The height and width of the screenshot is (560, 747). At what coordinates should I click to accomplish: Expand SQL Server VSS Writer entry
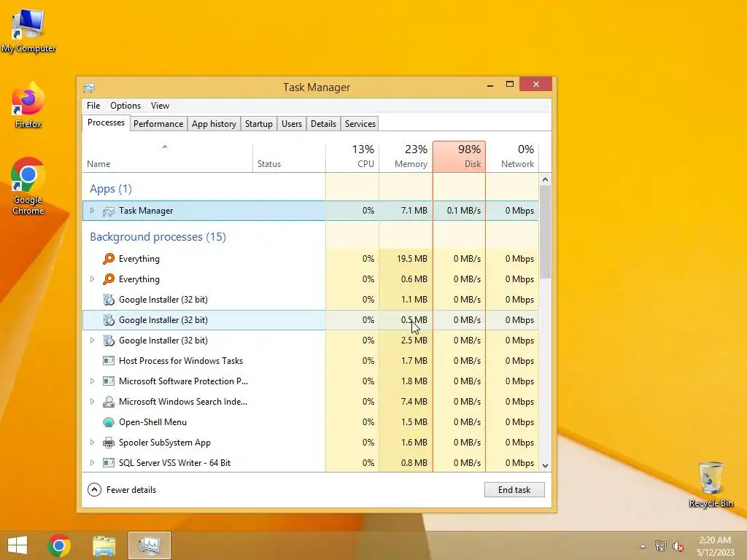[x=92, y=463]
